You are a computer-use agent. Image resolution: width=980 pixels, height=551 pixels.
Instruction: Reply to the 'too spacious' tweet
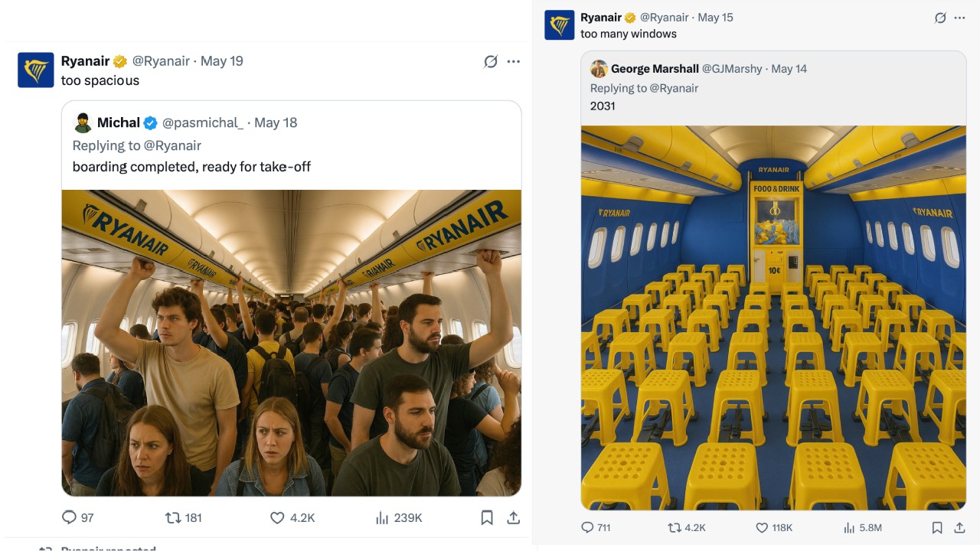[70, 518]
